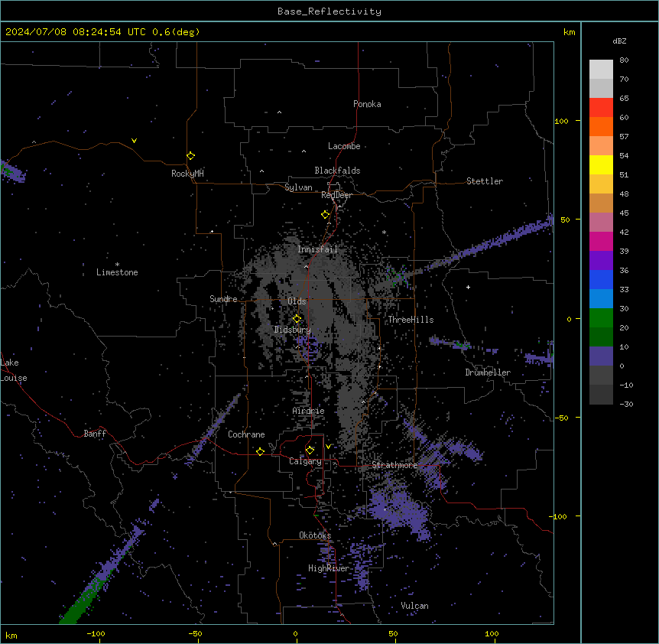
Task: Click the 80 value on dBZ legend
Action: pyautogui.click(x=624, y=60)
